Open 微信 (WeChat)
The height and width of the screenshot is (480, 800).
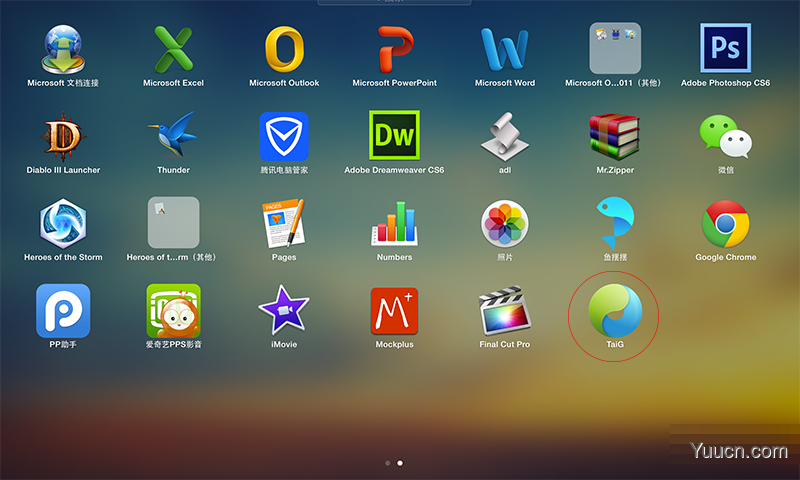click(x=725, y=136)
